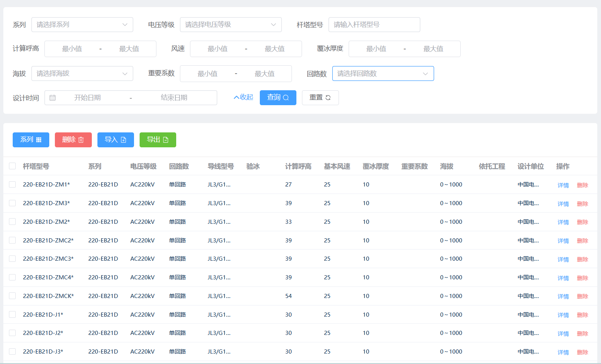Open the 系列 select dropdown

(x=82, y=25)
